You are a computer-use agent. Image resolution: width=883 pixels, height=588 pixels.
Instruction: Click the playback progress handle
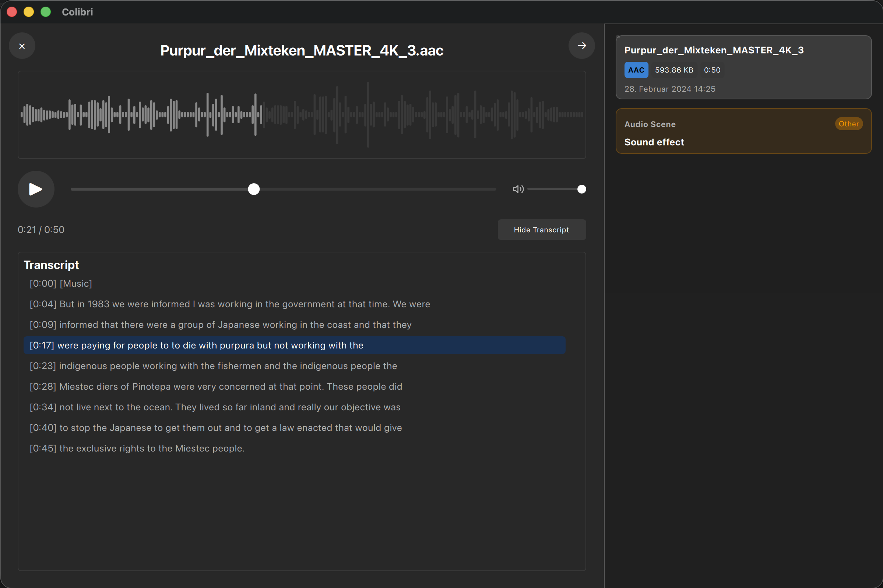(x=253, y=189)
